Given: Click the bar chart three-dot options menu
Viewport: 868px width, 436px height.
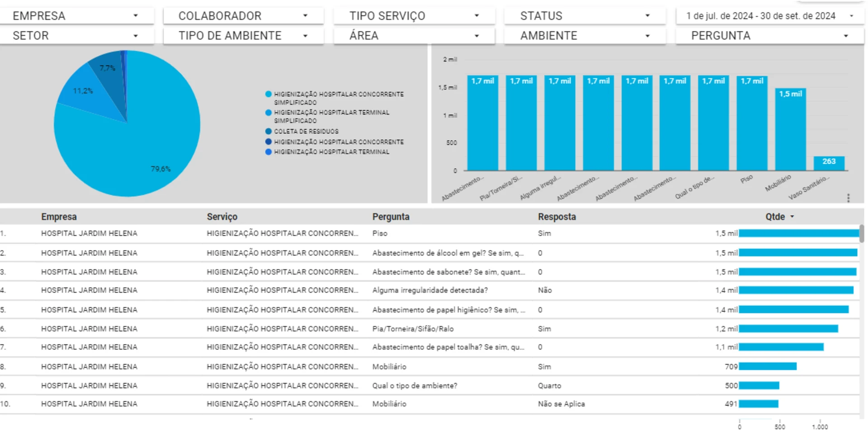Looking at the screenshot, I should [848, 198].
